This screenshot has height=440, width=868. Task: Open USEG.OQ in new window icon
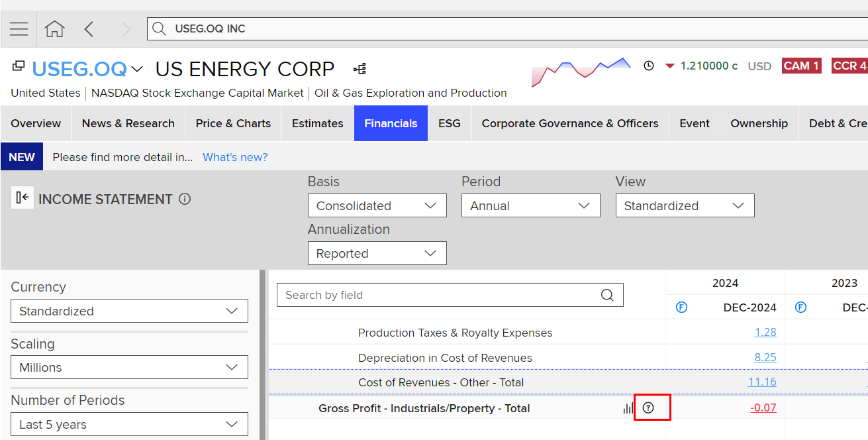pyautogui.click(x=19, y=66)
